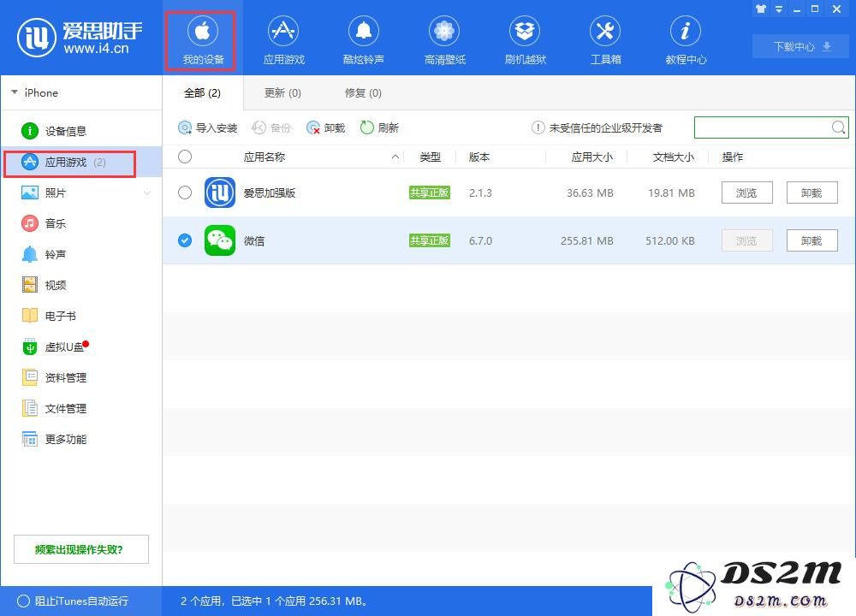The image size is (856, 616).
Task: Check the 爱思加强版 row checkbox
Action: (185, 192)
